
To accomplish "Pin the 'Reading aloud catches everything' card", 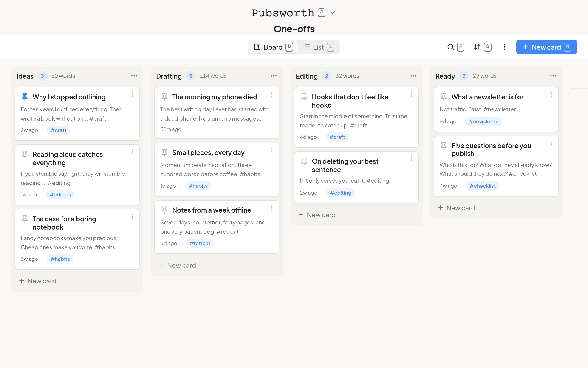I will (x=25, y=155).
